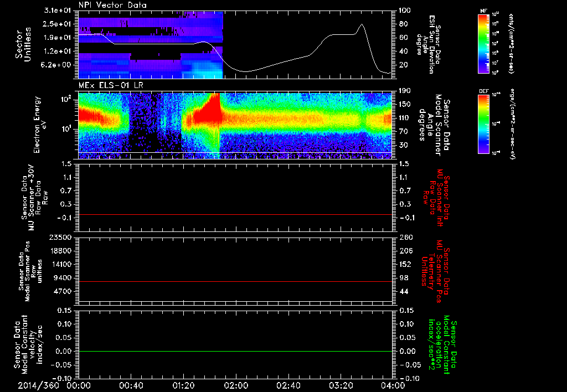
Task: Click the NF color bar gradient
Action: [483, 43]
